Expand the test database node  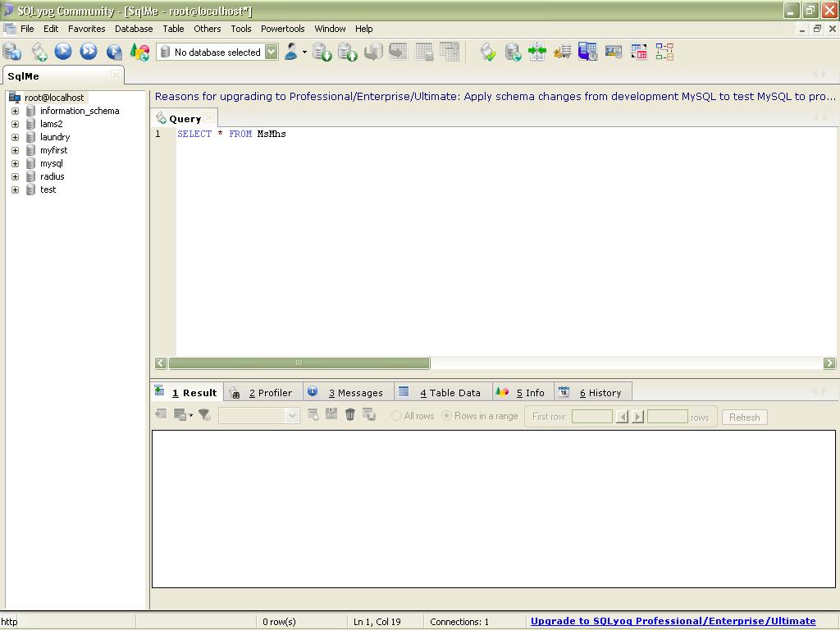tap(15, 189)
